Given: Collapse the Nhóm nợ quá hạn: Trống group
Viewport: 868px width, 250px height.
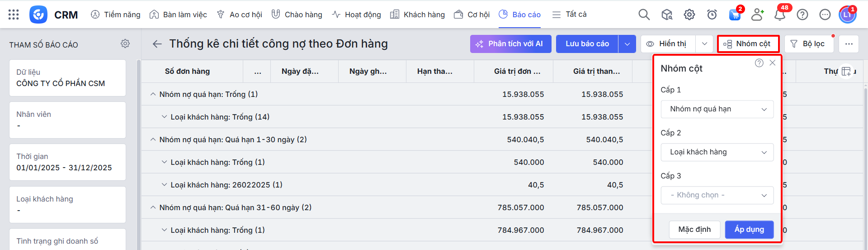Looking at the screenshot, I should 153,94.
